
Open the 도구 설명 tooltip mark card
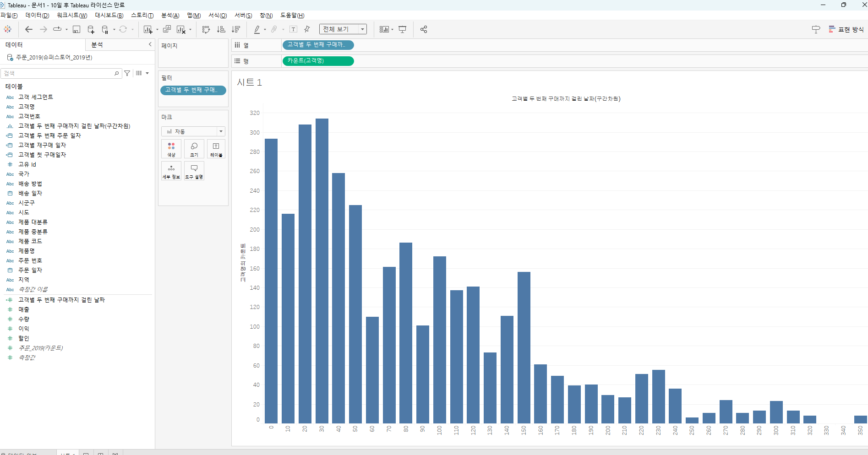pos(194,171)
